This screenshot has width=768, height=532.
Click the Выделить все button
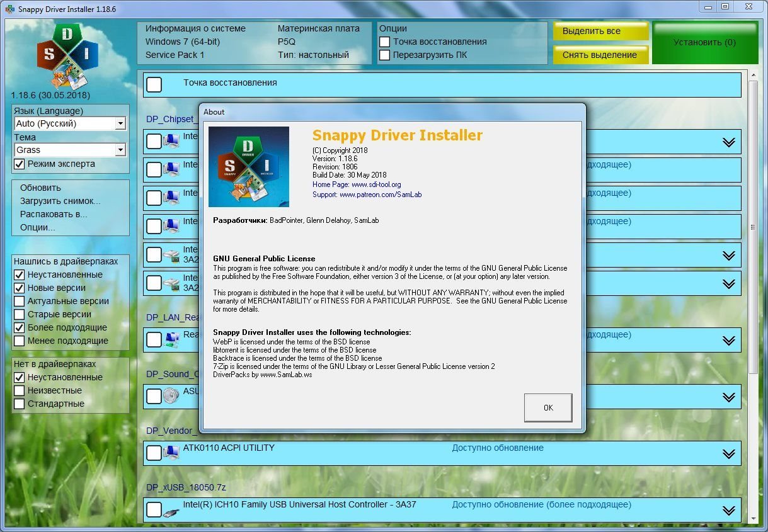[x=600, y=31]
